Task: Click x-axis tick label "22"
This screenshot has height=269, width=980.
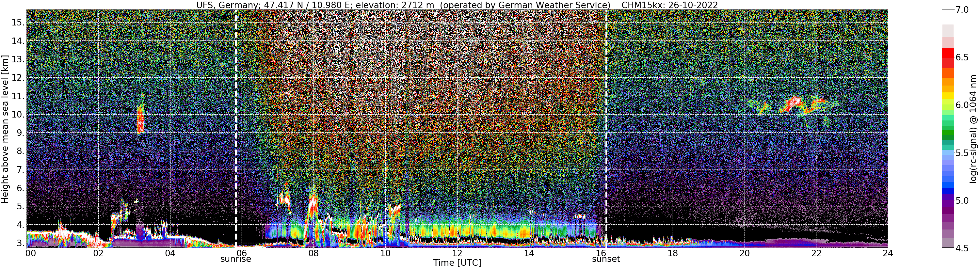Action: (816, 253)
